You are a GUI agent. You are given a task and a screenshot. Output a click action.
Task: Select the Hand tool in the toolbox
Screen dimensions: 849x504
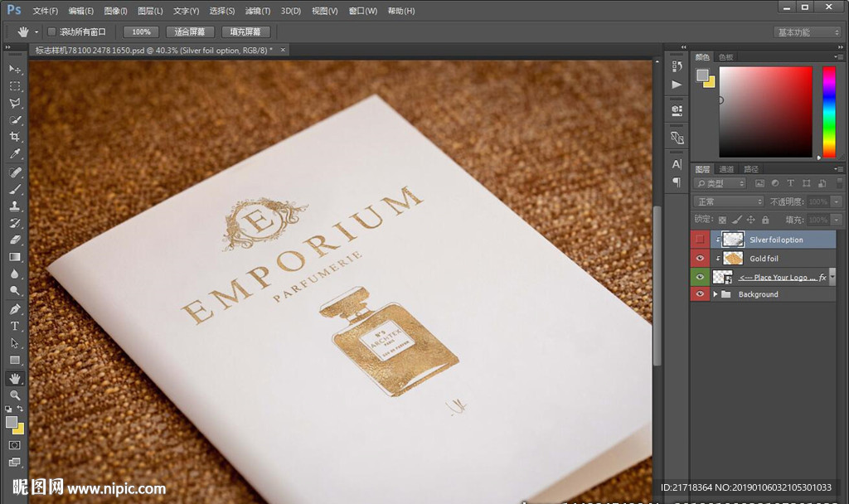15,378
